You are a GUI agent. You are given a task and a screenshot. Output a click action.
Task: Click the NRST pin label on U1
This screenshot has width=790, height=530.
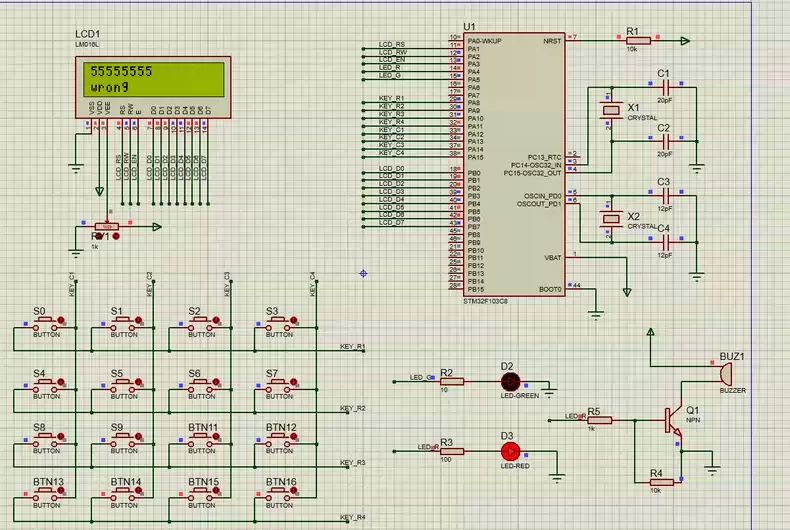pos(552,41)
